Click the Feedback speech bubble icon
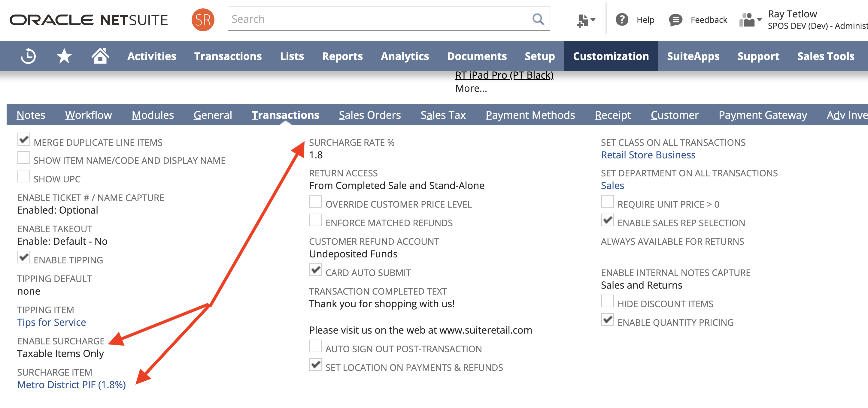Image resolution: width=868 pixels, height=408 pixels. pos(675,20)
